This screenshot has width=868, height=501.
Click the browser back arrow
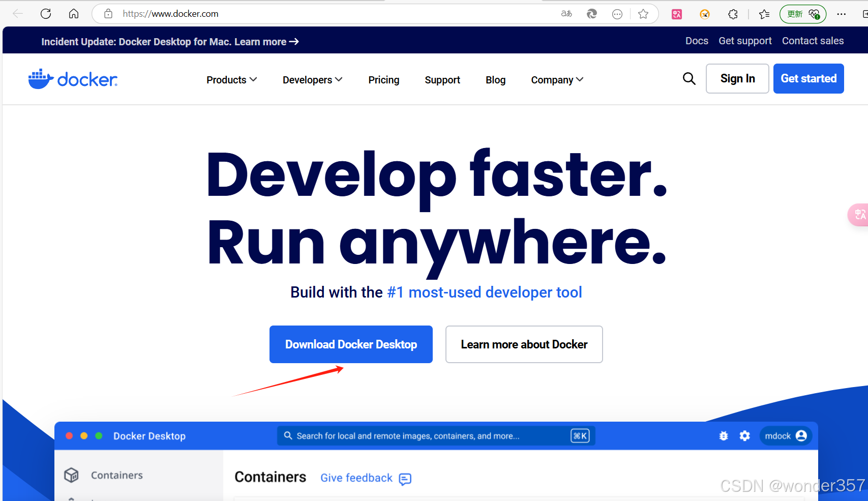[x=18, y=14]
